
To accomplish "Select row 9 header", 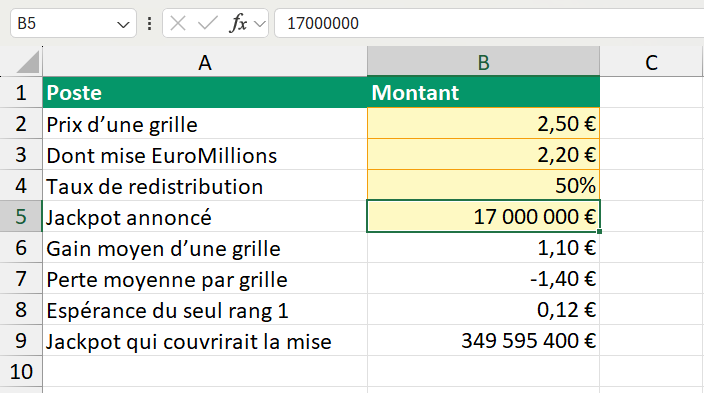I will (21, 340).
